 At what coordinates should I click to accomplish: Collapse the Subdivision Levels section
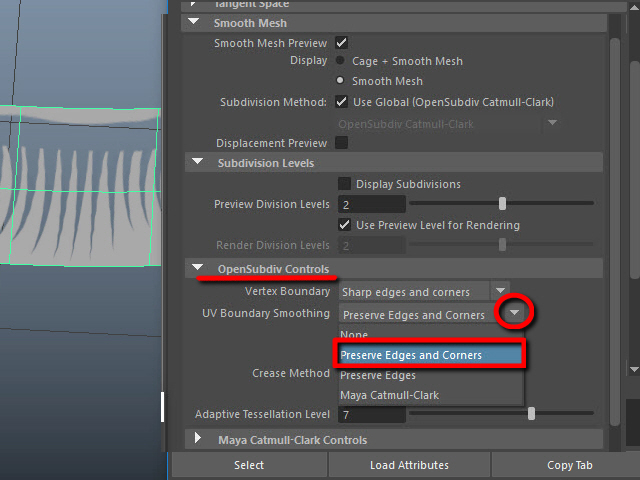[197, 163]
